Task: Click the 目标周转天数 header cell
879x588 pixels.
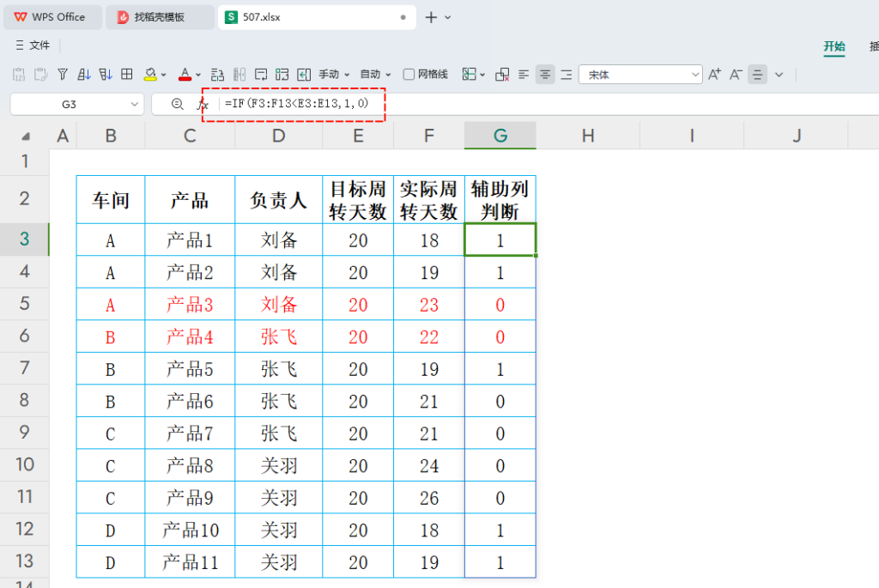Action: coord(358,199)
